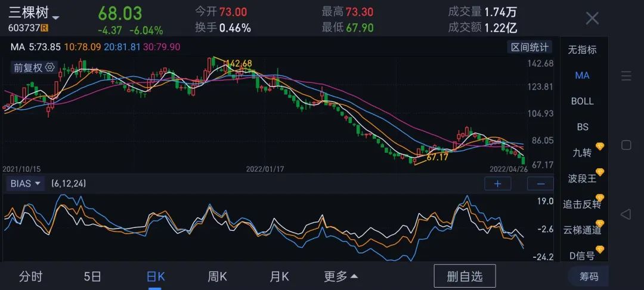This screenshot has height=290, width=644.
Task: Switch to the 分时 intraday tab
Action: click(31, 276)
